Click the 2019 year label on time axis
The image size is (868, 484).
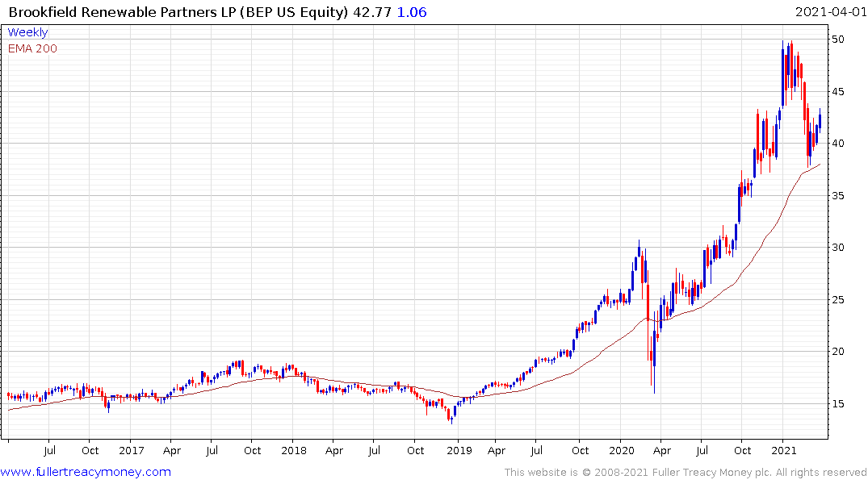tap(459, 450)
